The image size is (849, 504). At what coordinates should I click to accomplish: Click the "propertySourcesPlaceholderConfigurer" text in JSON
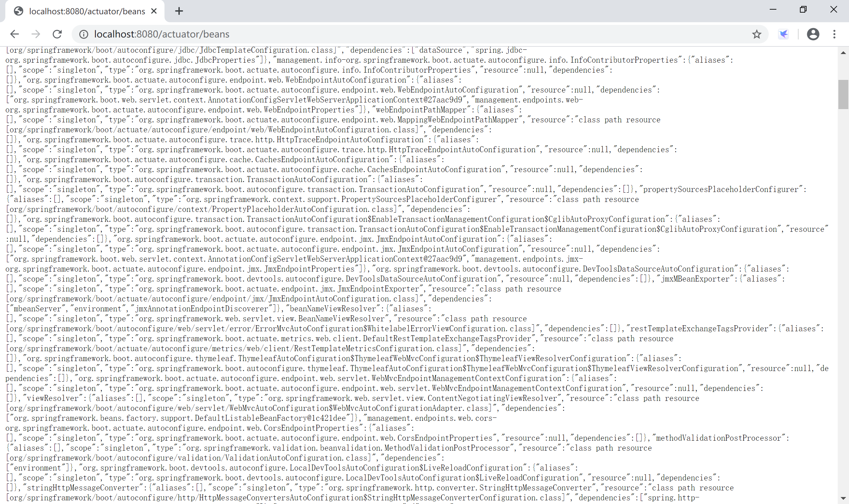pos(721,190)
